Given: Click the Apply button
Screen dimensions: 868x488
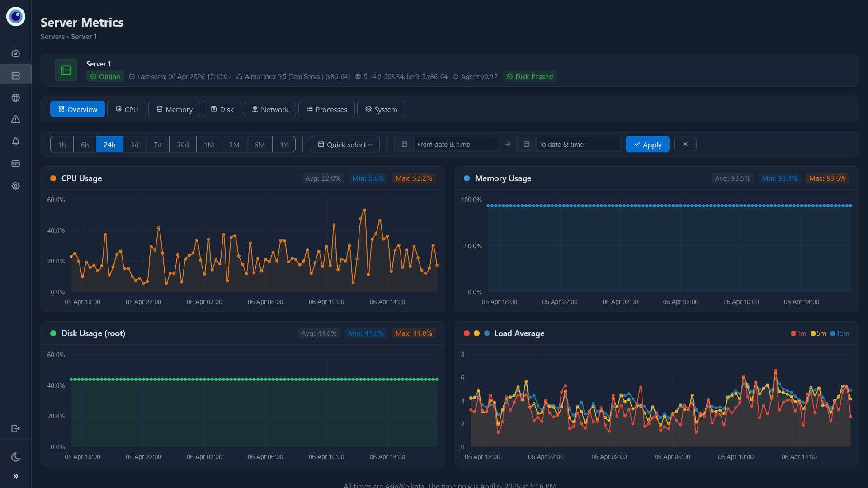Looking at the screenshot, I should pos(647,145).
